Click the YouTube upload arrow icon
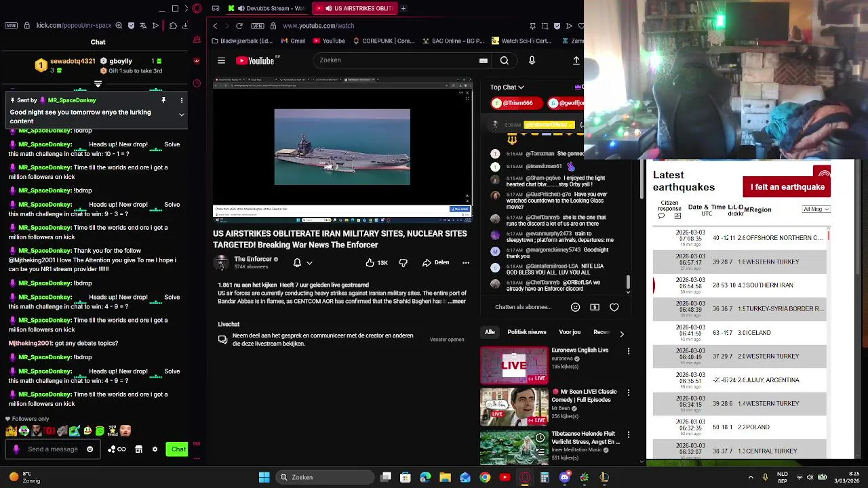Image resolution: width=868 pixels, height=488 pixels. tap(576, 60)
